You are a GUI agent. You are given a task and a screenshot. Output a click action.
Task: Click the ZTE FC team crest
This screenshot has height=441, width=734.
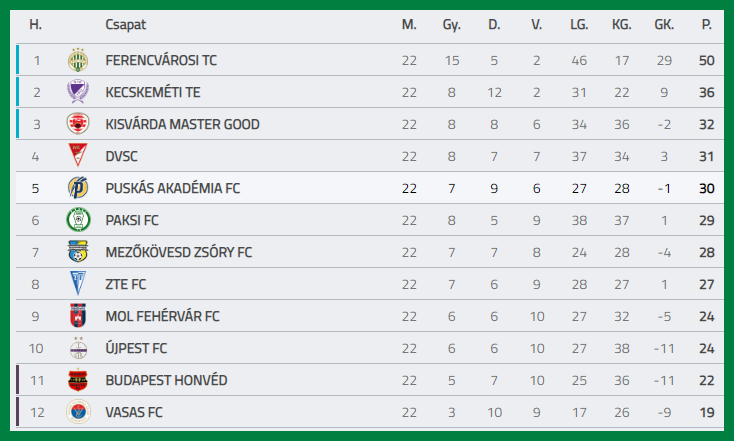[78, 284]
